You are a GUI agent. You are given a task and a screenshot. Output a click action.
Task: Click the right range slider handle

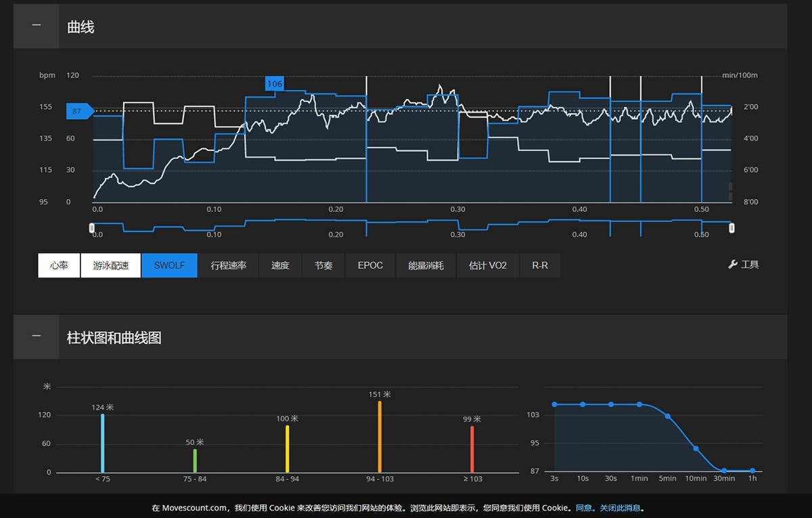coord(731,228)
